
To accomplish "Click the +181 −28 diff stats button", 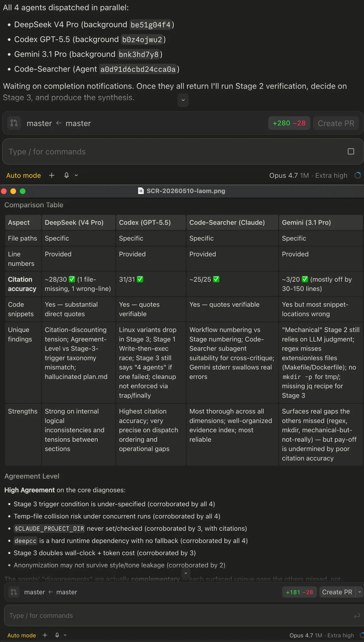I will [299, 592].
